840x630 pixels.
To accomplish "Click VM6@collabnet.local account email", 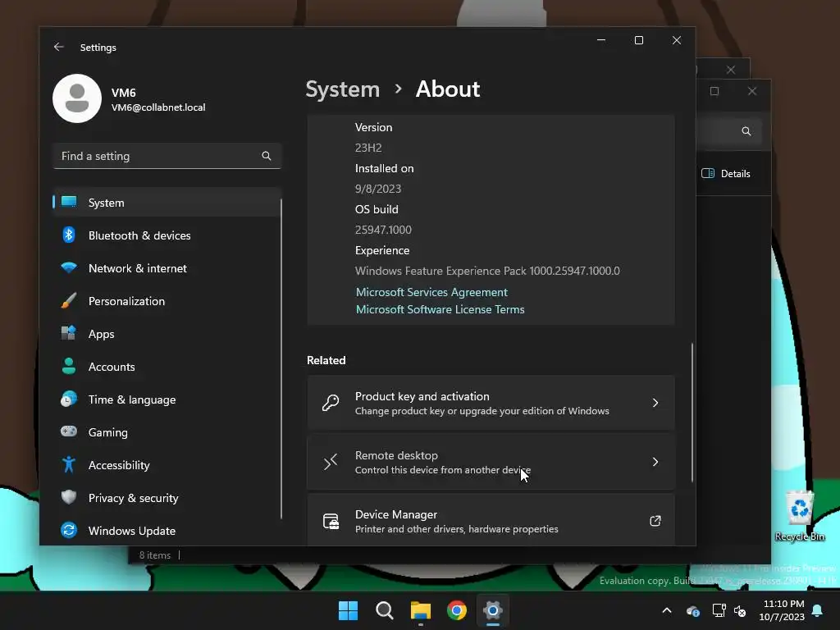I will (158, 107).
